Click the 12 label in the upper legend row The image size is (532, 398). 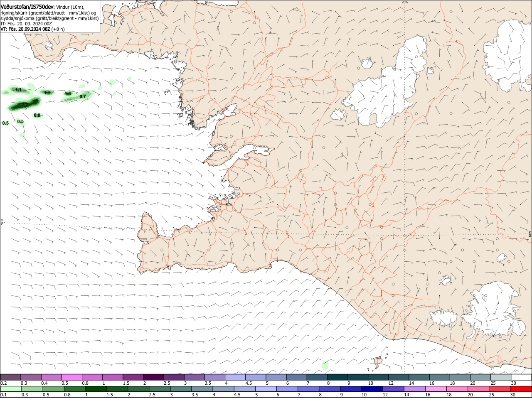pyautogui.click(x=391, y=383)
